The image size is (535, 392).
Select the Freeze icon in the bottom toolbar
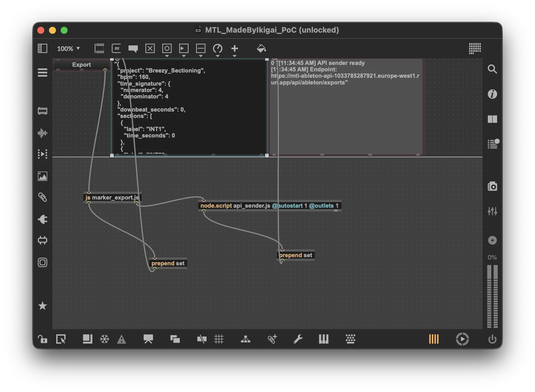104,339
